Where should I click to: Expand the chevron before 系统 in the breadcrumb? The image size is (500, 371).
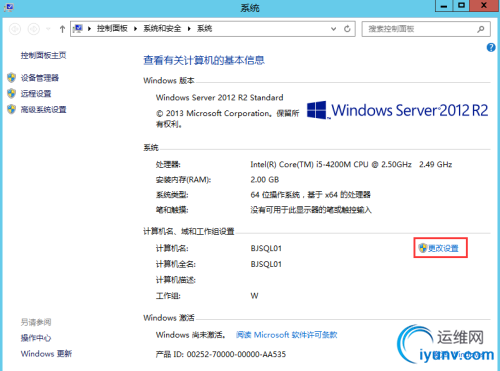(x=189, y=29)
